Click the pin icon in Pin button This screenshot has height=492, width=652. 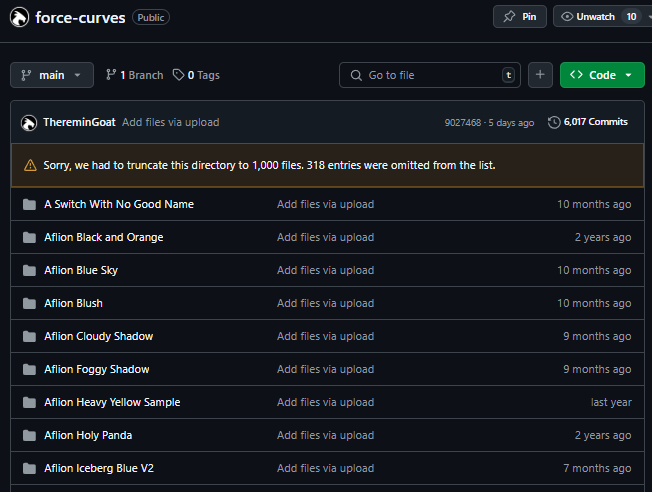pyautogui.click(x=509, y=17)
